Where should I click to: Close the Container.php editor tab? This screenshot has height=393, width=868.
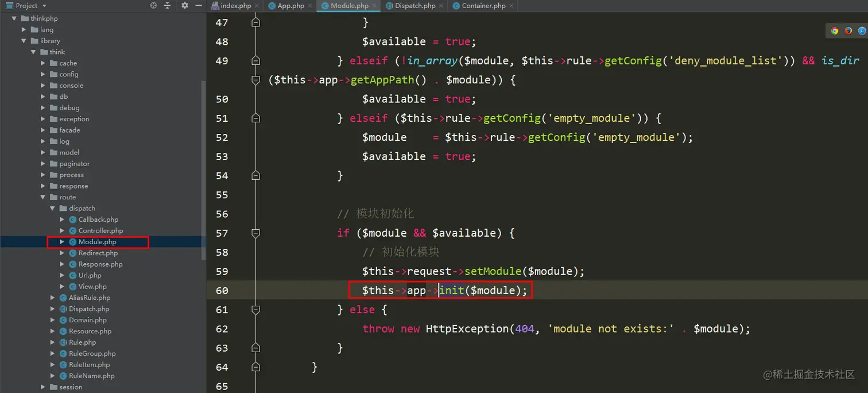click(511, 6)
